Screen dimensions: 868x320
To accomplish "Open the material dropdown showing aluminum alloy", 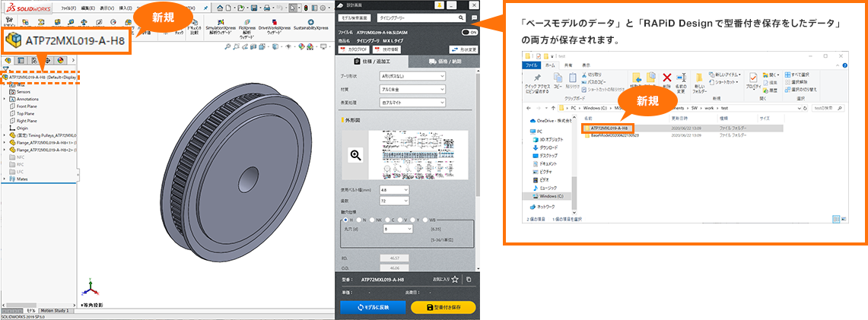I will coord(412,88).
